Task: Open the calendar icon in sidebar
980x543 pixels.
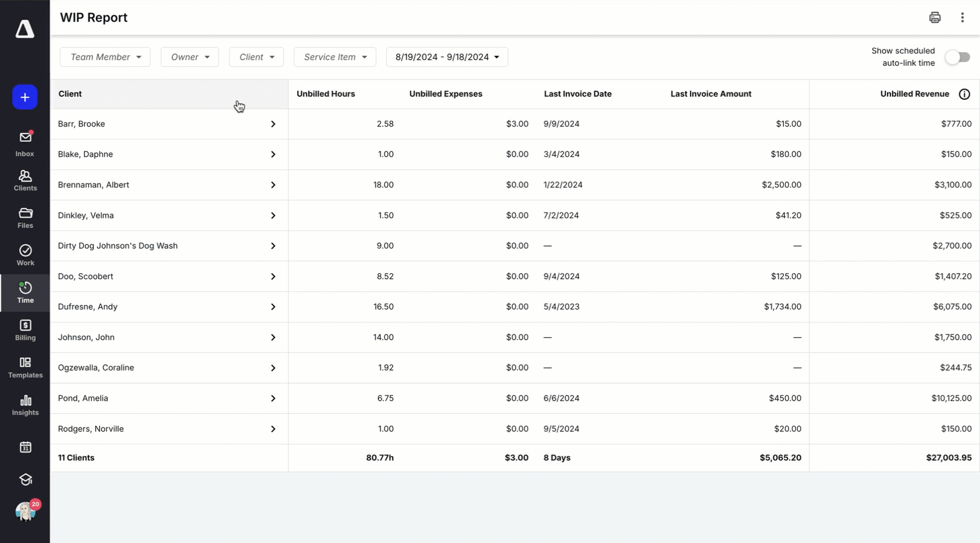Action: click(25, 447)
